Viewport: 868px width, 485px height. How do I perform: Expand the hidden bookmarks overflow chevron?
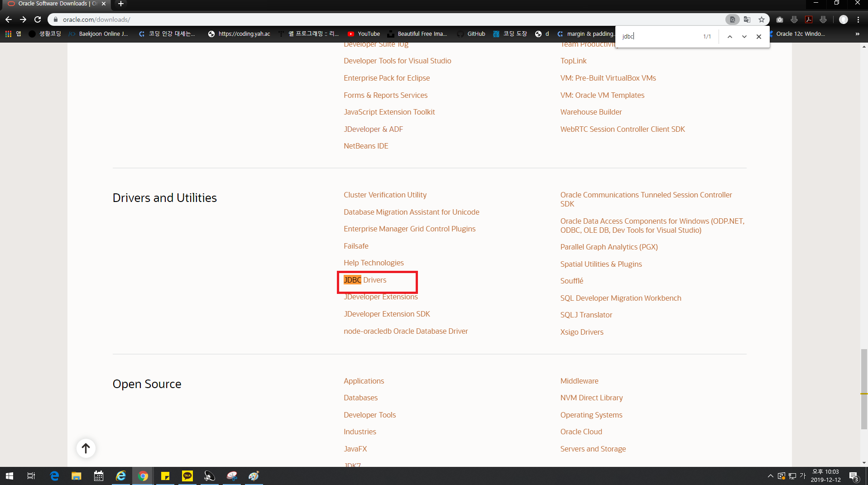[x=857, y=34]
